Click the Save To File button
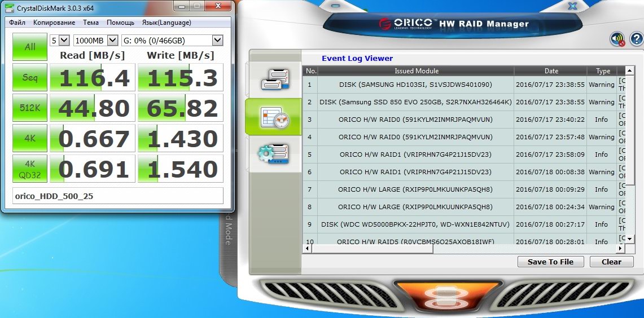The image size is (644, 318). tap(550, 262)
